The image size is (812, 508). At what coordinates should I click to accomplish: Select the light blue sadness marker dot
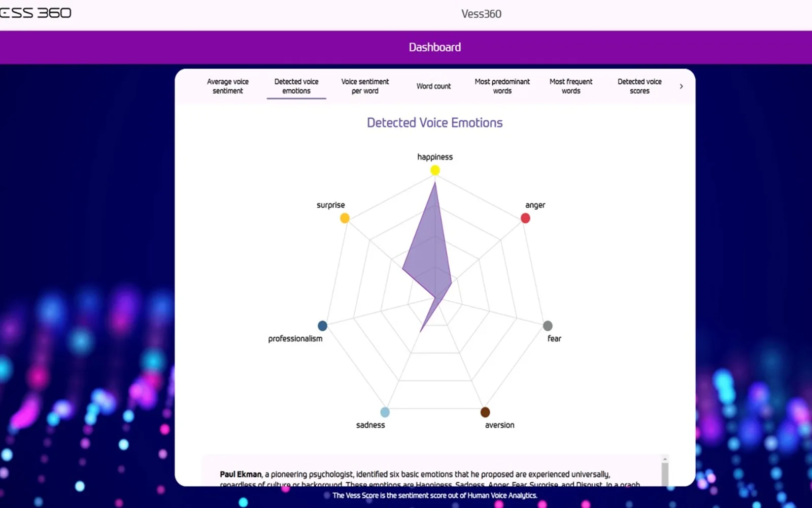(x=385, y=412)
